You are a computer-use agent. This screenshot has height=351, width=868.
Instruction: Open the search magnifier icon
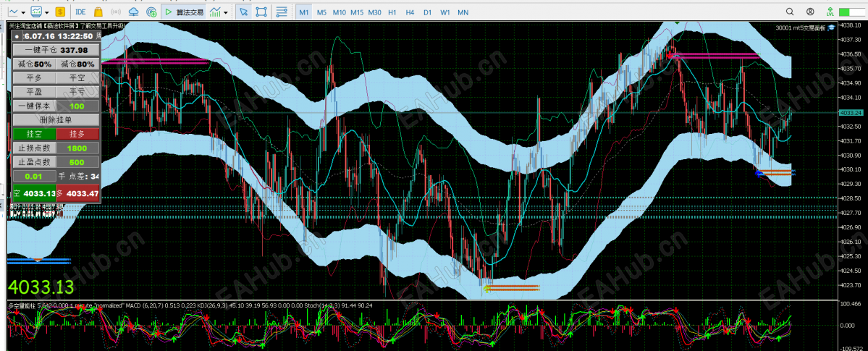(x=790, y=11)
